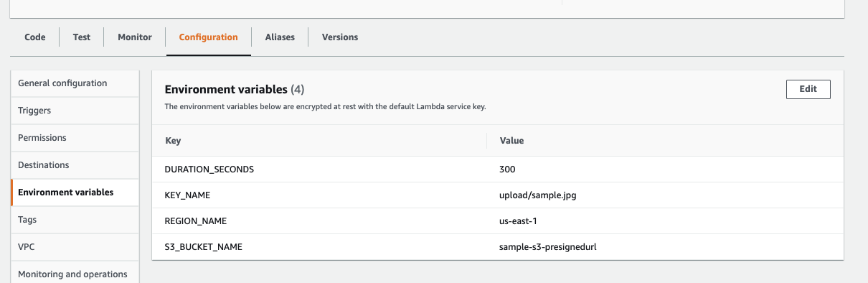Image resolution: width=868 pixels, height=283 pixels.
Task: Switch to the Code tab
Action: coord(35,37)
